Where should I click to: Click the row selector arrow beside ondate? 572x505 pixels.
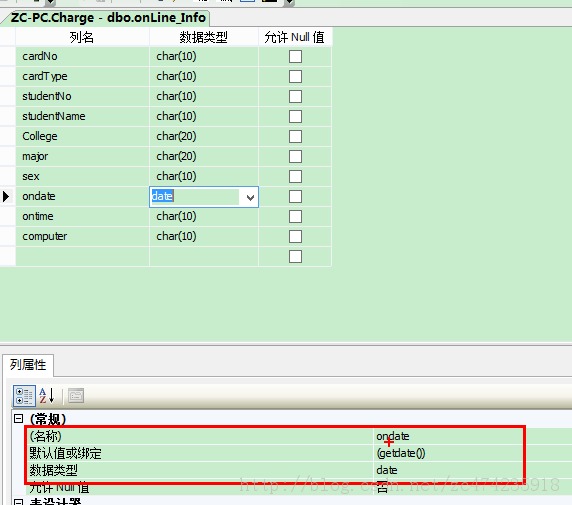[x=6, y=197]
